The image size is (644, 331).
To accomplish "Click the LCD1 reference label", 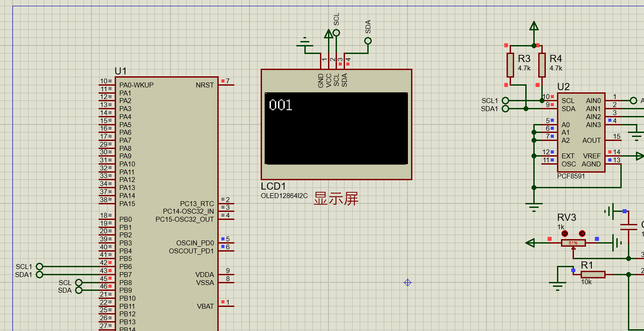I will click(273, 186).
